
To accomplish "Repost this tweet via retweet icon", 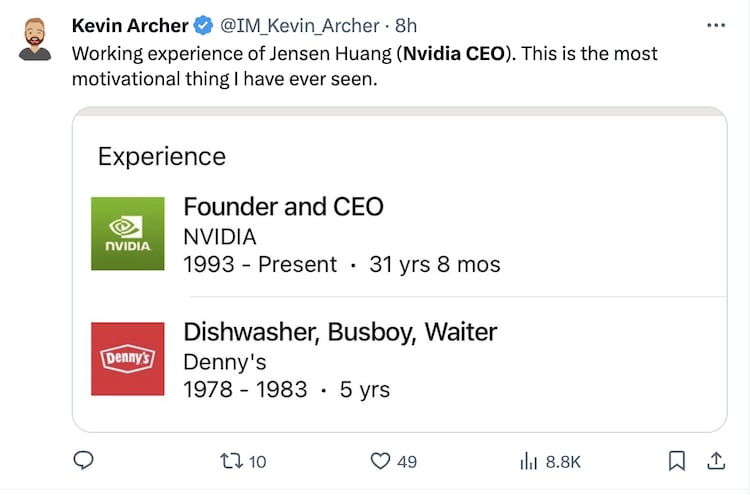I will [230, 461].
